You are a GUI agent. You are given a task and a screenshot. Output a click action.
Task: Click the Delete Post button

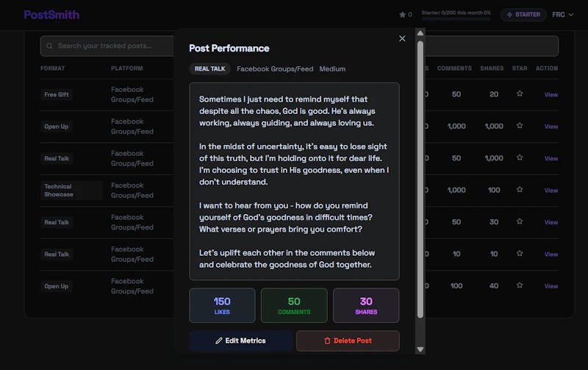(x=348, y=341)
